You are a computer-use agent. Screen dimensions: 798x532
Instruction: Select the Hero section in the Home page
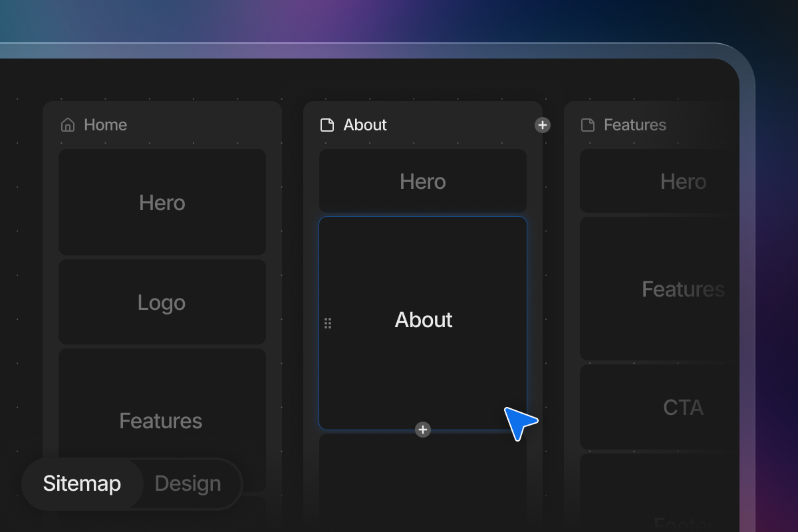tap(162, 202)
